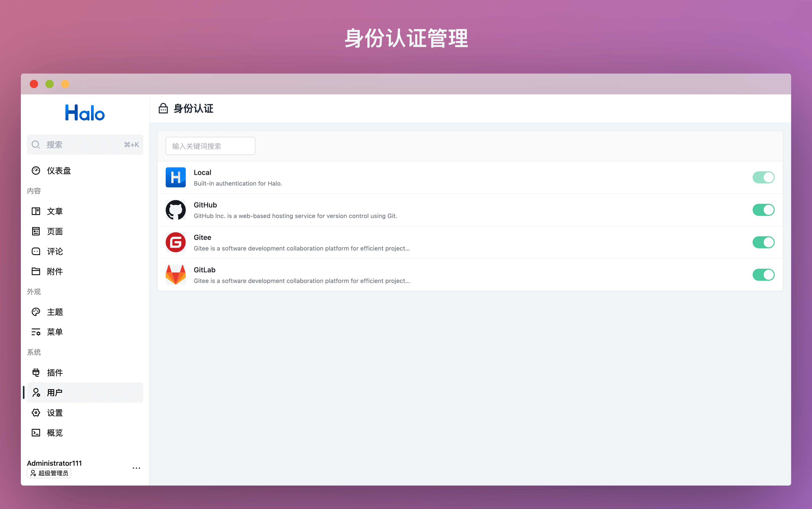Screen dimensions: 812x509
Task: Select the Pages (页面) menu item
Action: click(55, 231)
